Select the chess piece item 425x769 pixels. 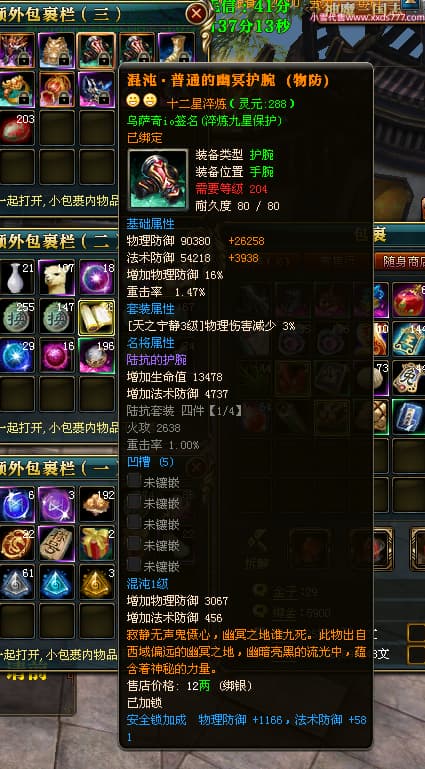(56, 543)
